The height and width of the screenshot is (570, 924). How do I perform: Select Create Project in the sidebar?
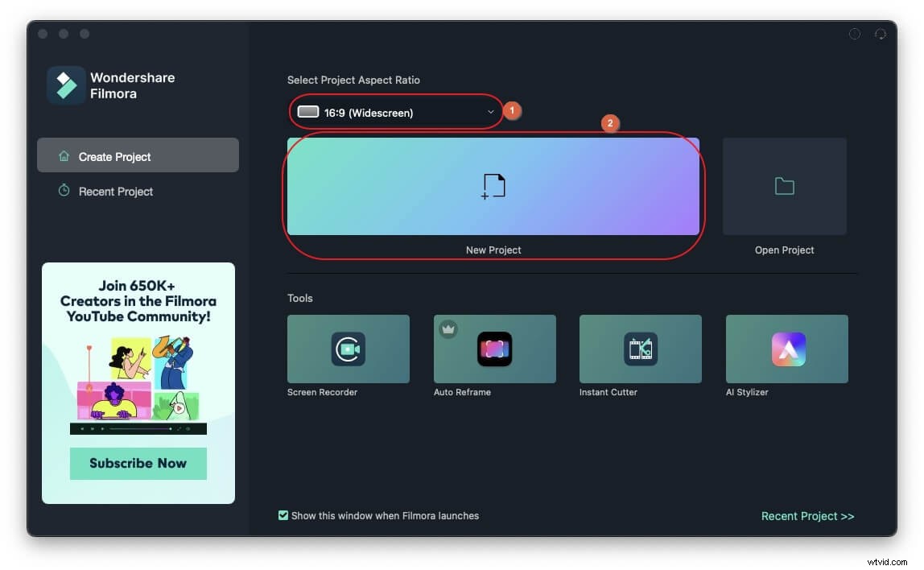(x=113, y=155)
